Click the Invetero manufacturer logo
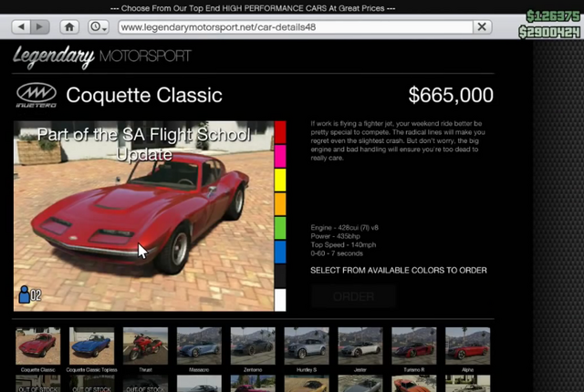This screenshot has height=392, width=584. 36,95
